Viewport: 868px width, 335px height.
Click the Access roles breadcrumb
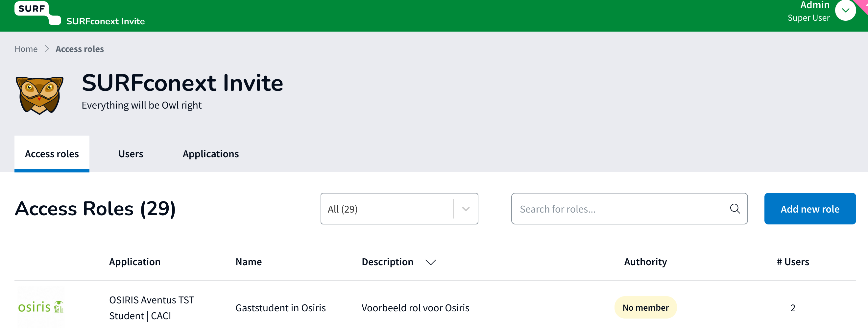pyautogui.click(x=80, y=49)
